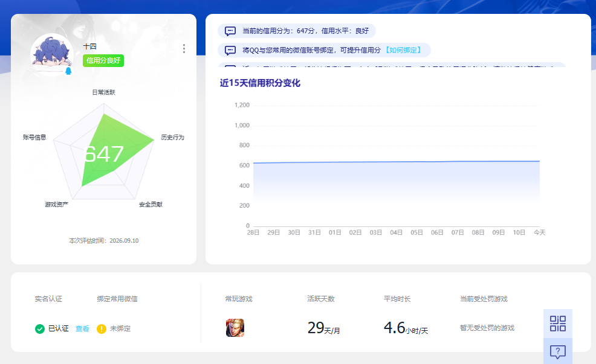The image size is (596, 364).
Task: Click the 账号信息 radar label
Action: point(34,138)
